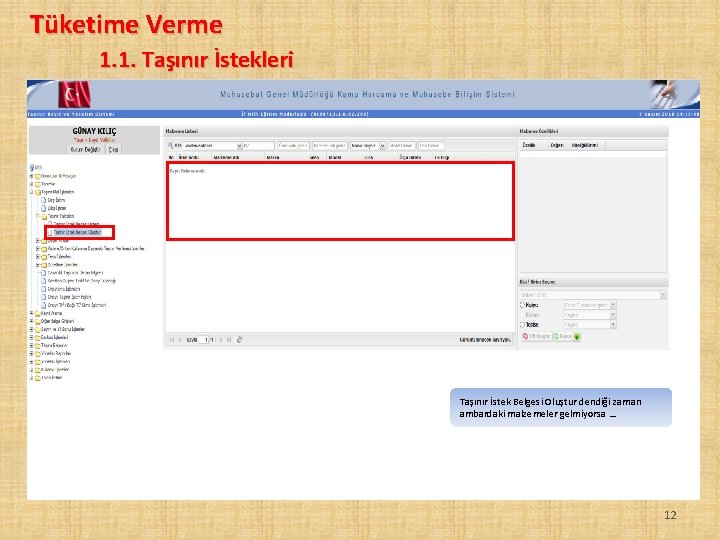Expand the Sayım ve Yıl Sonu İşlemleri folder
720x540 pixels.
(x=31, y=329)
